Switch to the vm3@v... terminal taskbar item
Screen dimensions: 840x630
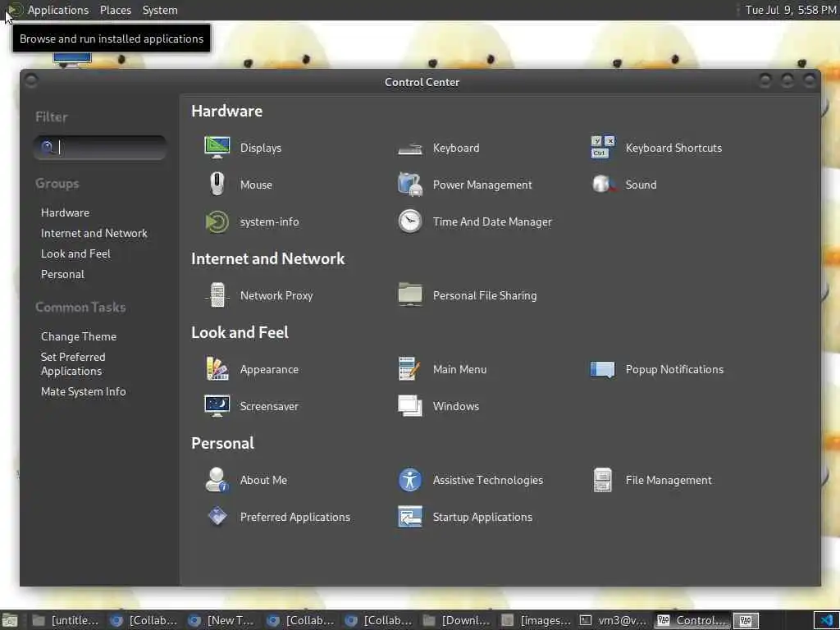pos(614,620)
